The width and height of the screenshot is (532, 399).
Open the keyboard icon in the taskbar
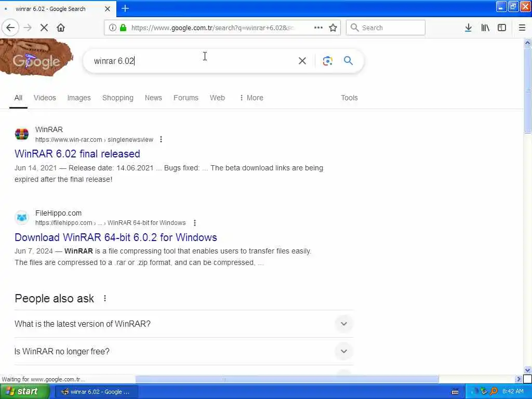click(x=455, y=392)
